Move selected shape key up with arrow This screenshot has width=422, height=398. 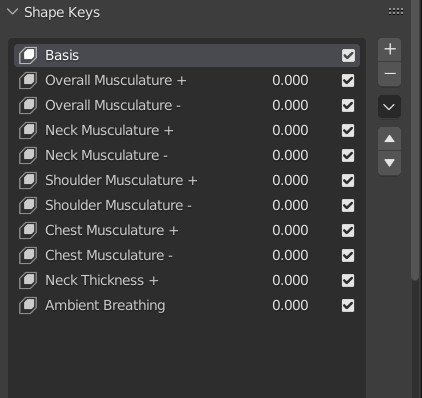coord(389,139)
